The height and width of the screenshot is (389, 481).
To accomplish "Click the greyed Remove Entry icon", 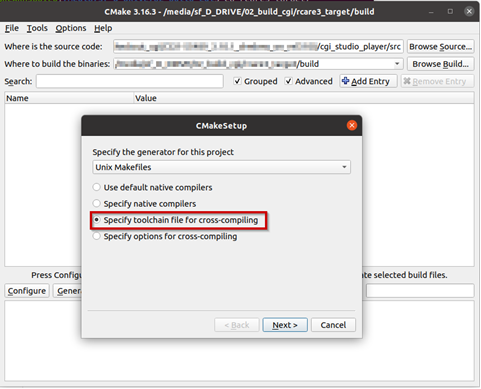I will [407, 81].
